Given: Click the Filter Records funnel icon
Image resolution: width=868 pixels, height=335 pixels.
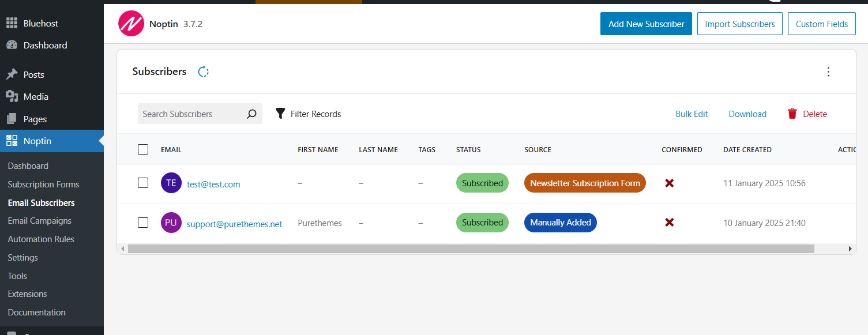Looking at the screenshot, I should click(x=280, y=114).
